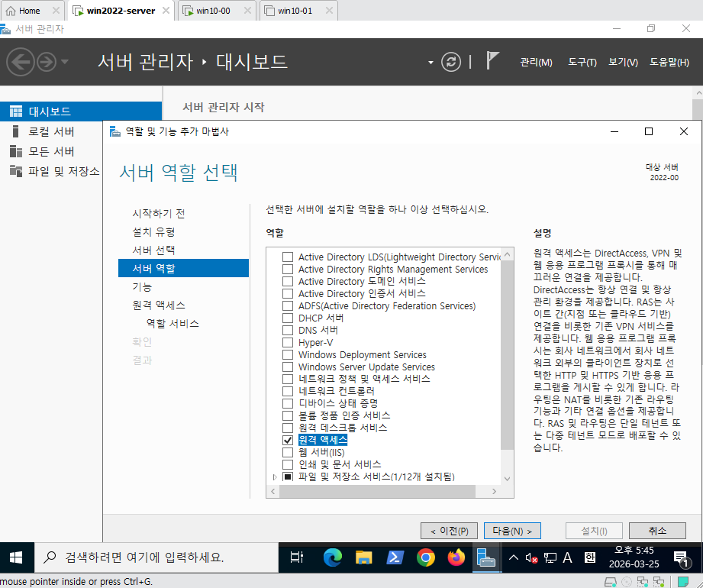
Task: Go back with the Server Manager back arrow
Action: (20, 62)
